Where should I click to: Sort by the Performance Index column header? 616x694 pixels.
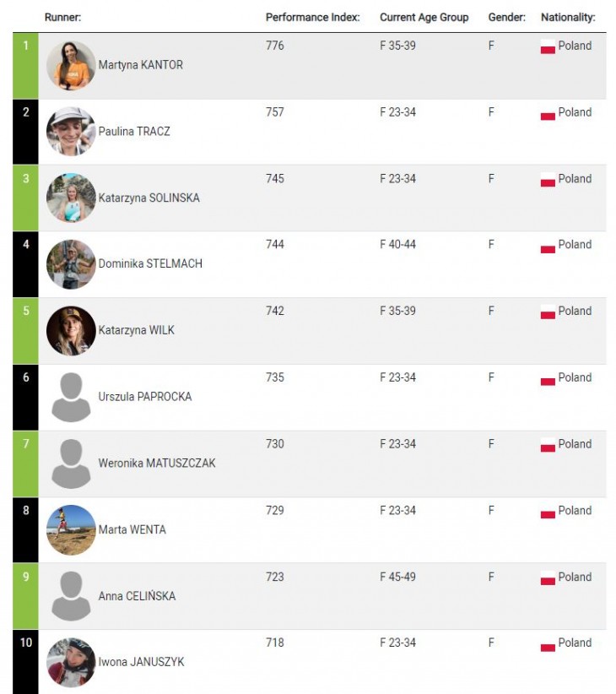pos(313,17)
